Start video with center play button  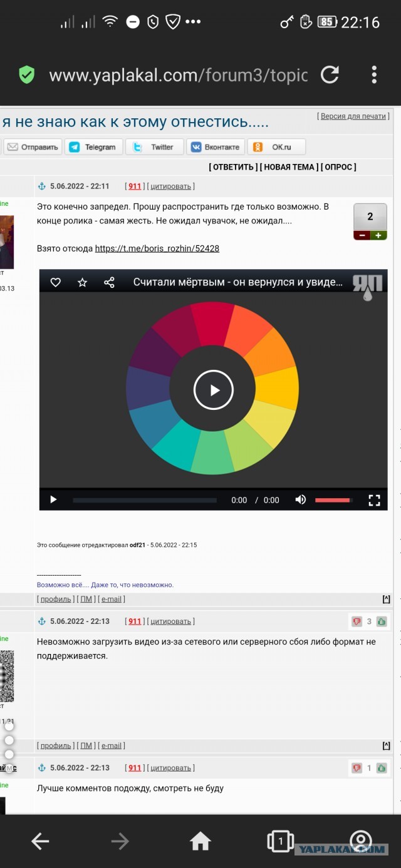(214, 390)
